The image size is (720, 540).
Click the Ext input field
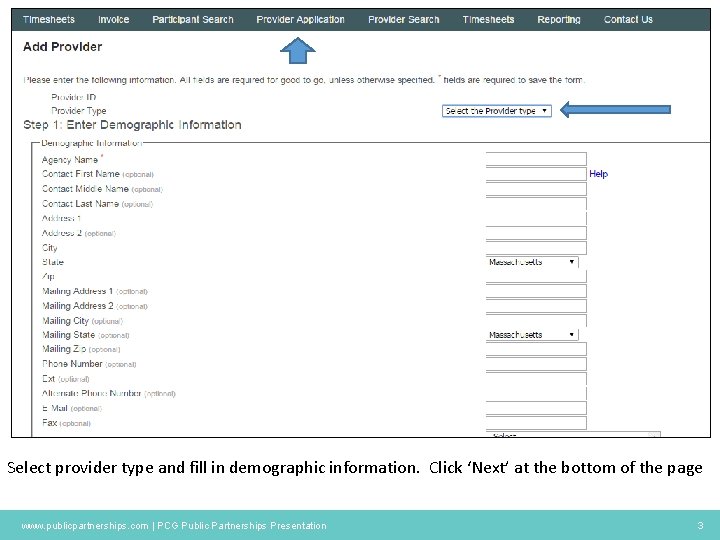pos(536,379)
